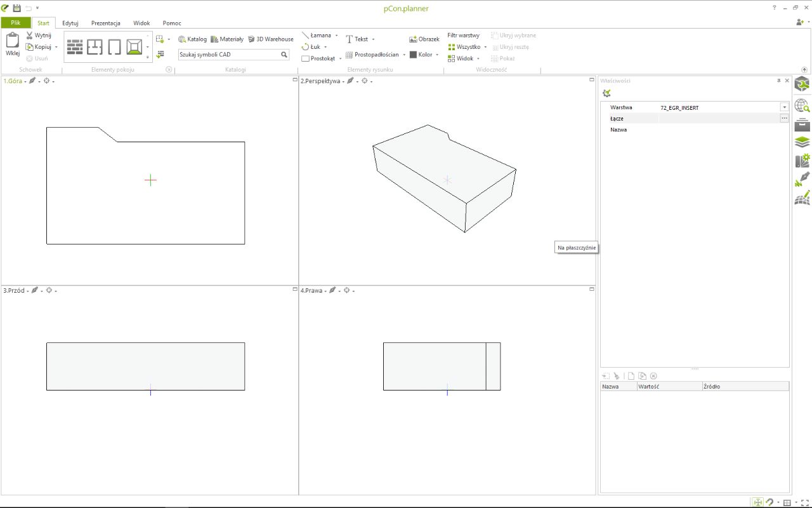Open the Layers panel from the right sidebar
812x508 pixels.
(x=802, y=142)
